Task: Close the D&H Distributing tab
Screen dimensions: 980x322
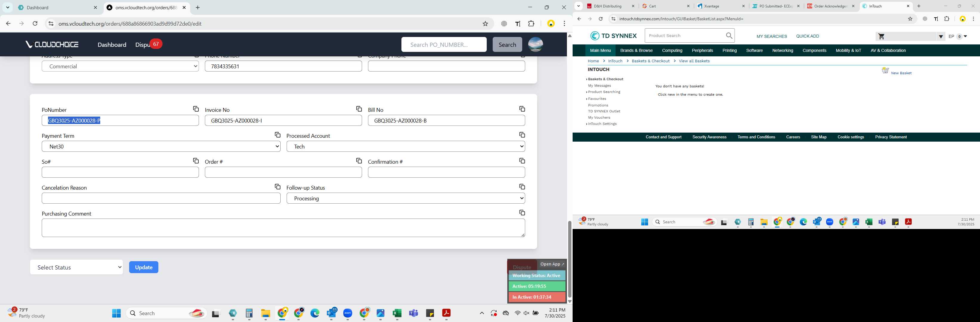Action: (633, 6)
